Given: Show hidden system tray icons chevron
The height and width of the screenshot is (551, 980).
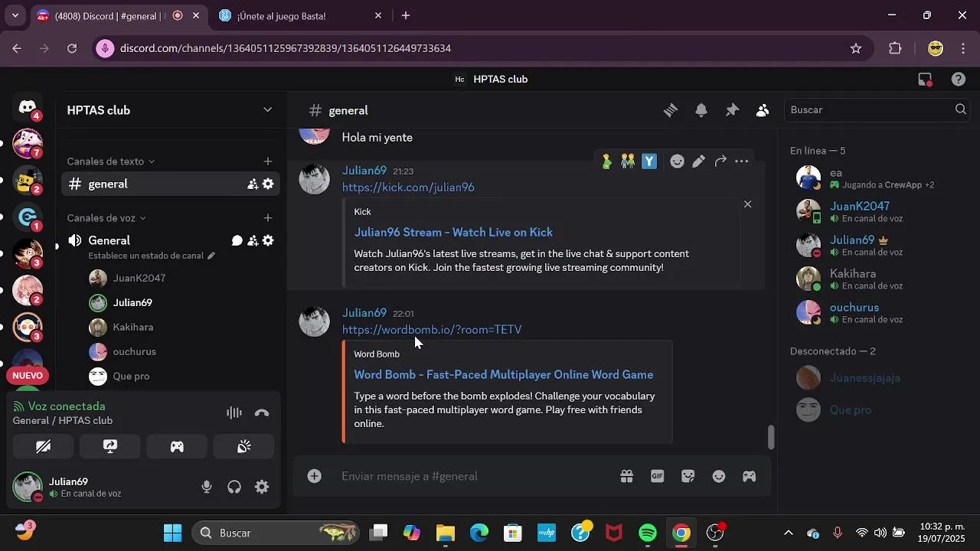Looking at the screenshot, I should (x=789, y=533).
